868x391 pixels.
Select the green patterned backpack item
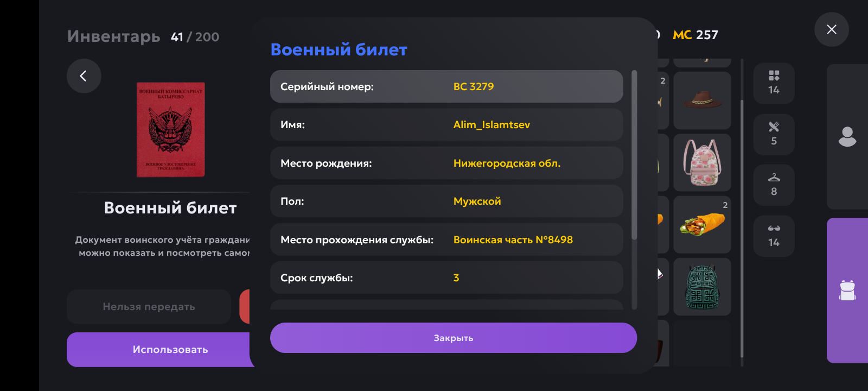coord(702,287)
